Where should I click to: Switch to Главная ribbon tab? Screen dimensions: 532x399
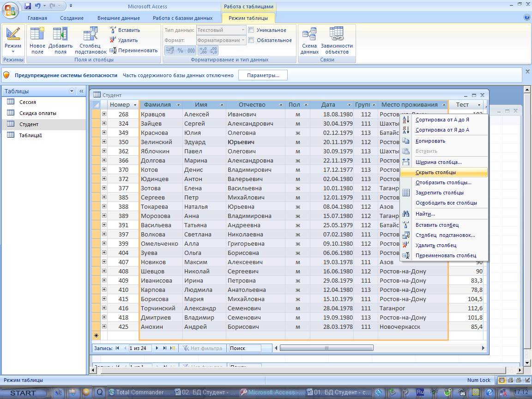coord(37,18)
